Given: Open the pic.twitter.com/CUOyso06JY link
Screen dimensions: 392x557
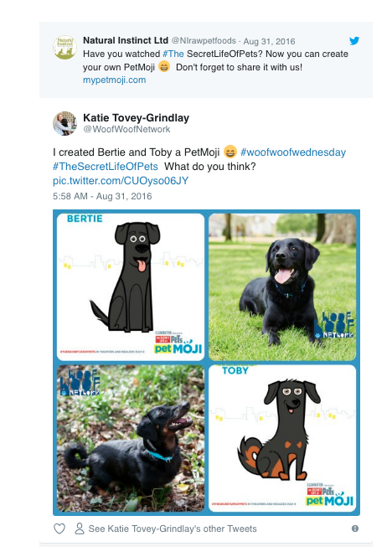Looking at the screenshot, I should [121, 181].
